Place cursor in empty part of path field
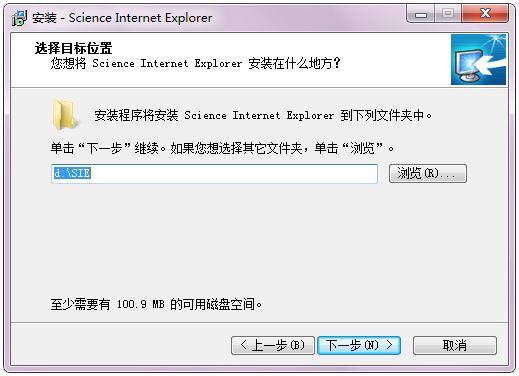 point(233,174)
